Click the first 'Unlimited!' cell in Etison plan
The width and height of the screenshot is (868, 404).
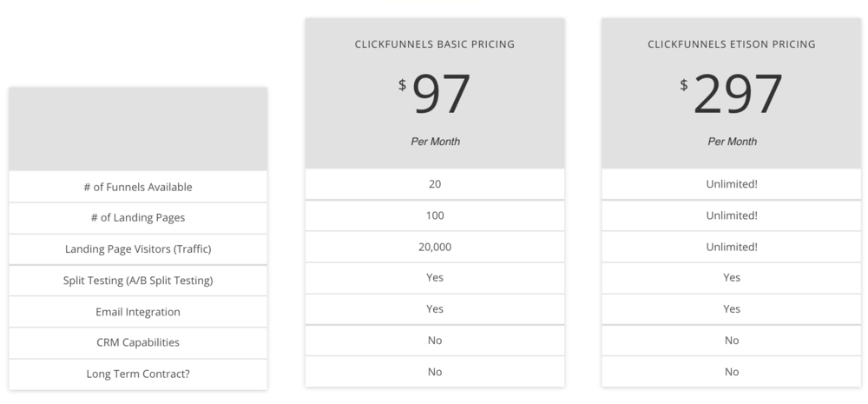731,184
